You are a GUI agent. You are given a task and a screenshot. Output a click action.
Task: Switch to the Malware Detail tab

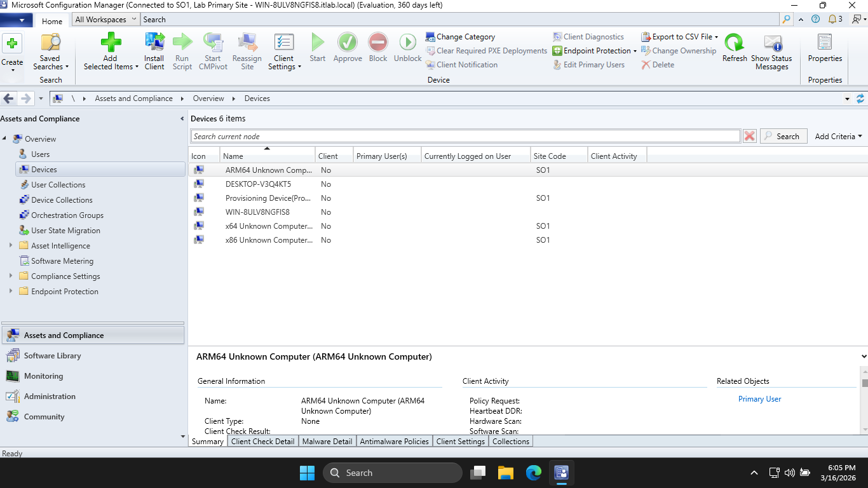[x=327, y=442]
